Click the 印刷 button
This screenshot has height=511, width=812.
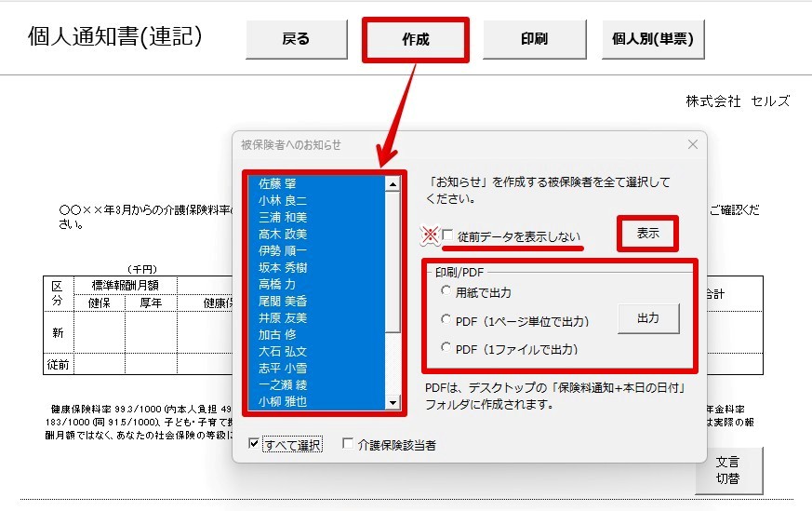tap(535, 39)
